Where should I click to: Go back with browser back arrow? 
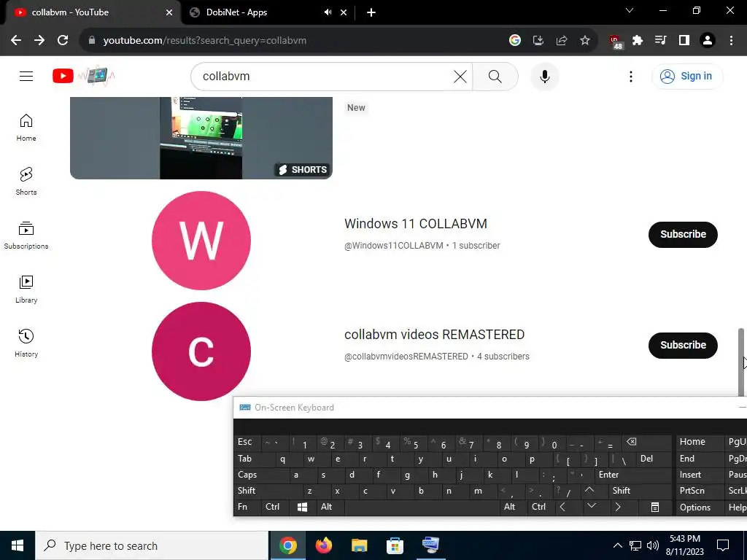[16, 41]
